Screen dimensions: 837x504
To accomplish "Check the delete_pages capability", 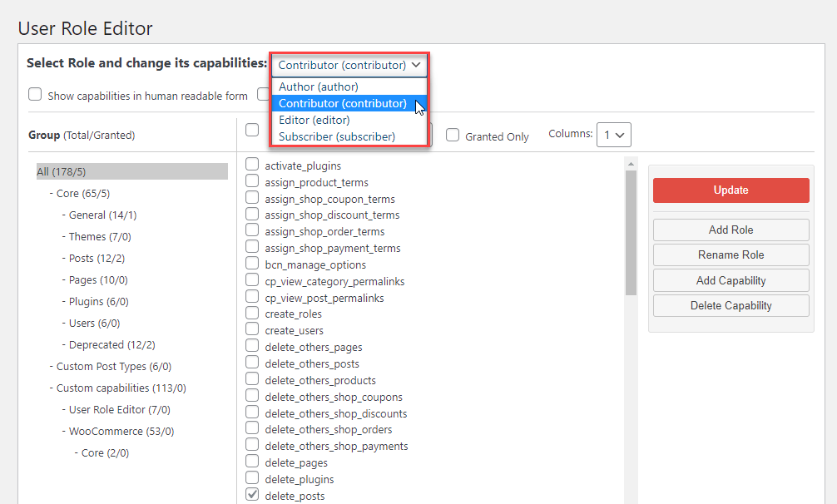I will click(252, 461).
